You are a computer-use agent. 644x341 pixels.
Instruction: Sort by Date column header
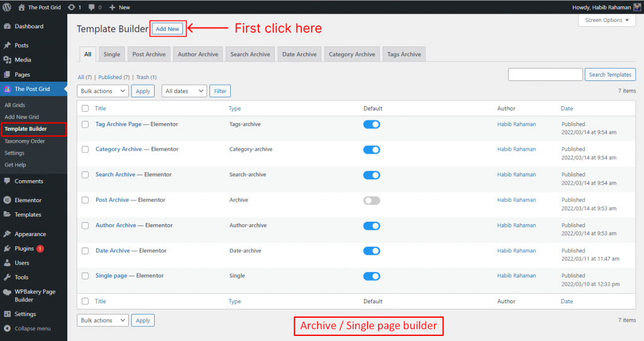[567, 109]
